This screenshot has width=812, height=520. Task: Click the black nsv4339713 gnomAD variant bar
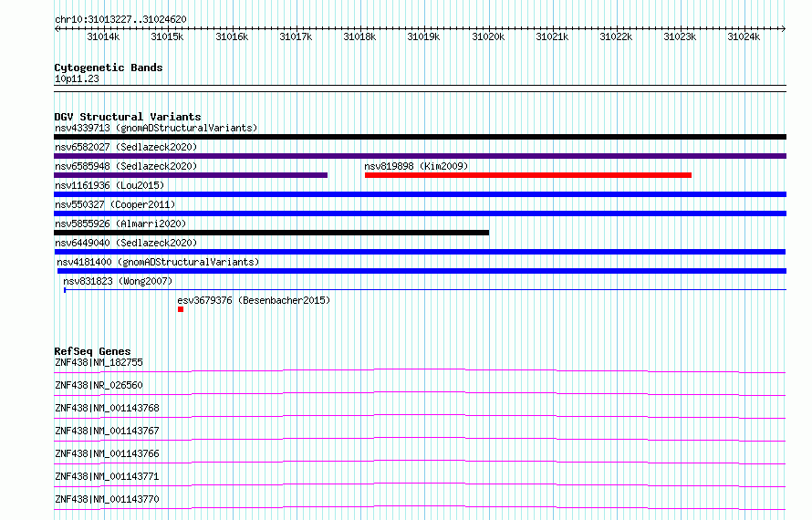pyautogui.click(x=420, y=137)
